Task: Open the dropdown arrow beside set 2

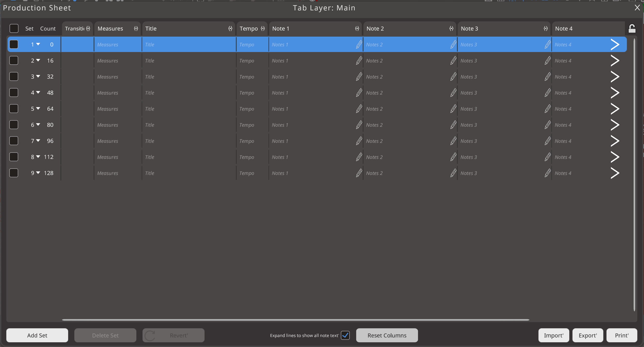Action: pyautogui.click(x=38, y=60)
